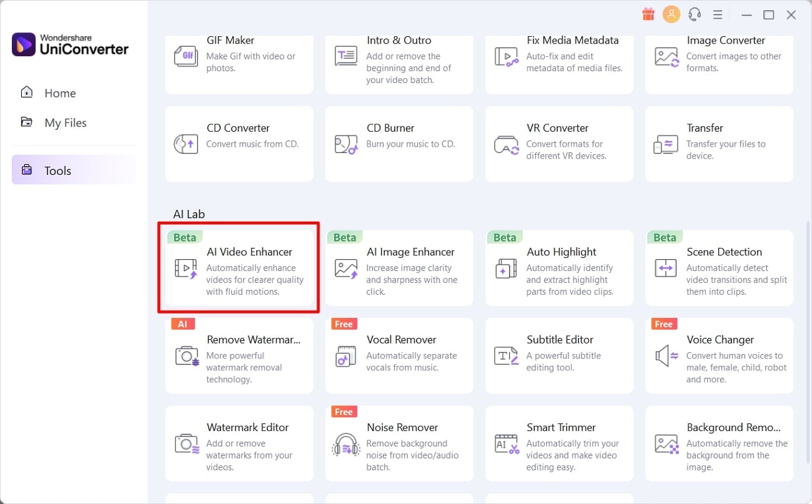Click the Background Remover icon
Image resolution: width=812 pixels, height=504 pixels.
666,443
